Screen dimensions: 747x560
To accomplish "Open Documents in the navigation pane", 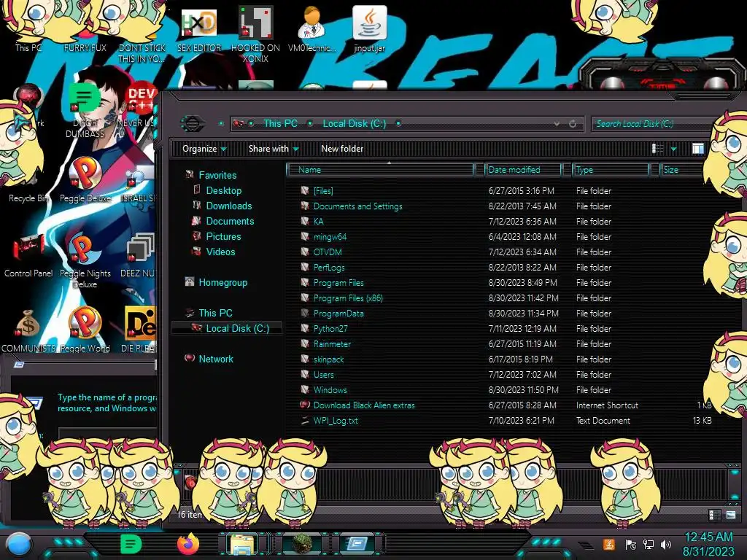I will coord(230,221).
